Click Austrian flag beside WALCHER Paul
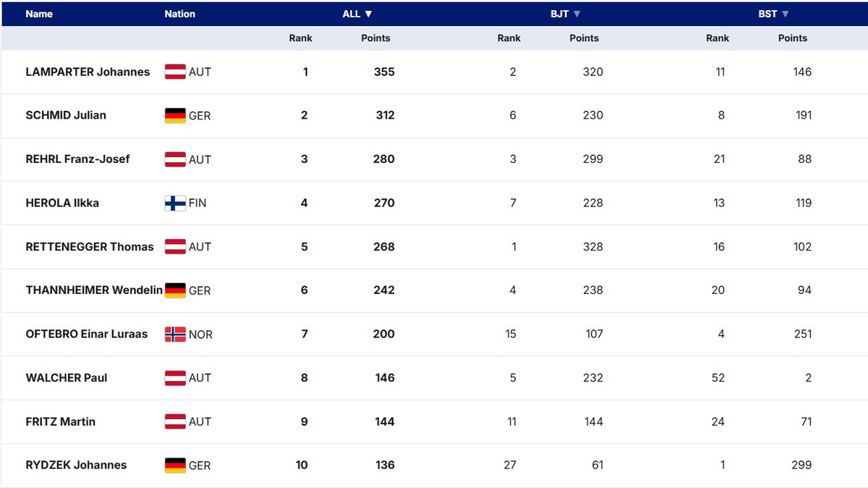 [x=175, y=377]
